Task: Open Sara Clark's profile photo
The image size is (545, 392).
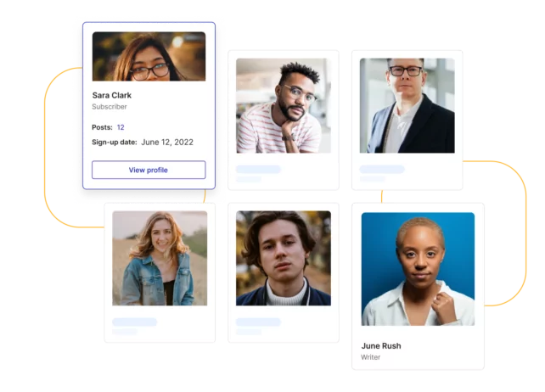Action: tap(149, 56)
